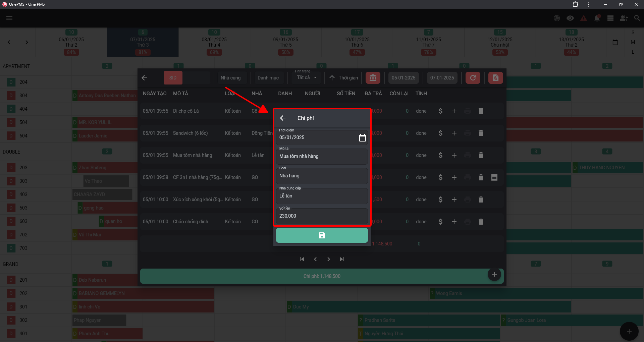Click room 703 status D badge
Viewport: 644px width, 342px height.
(x=11, y=248)
